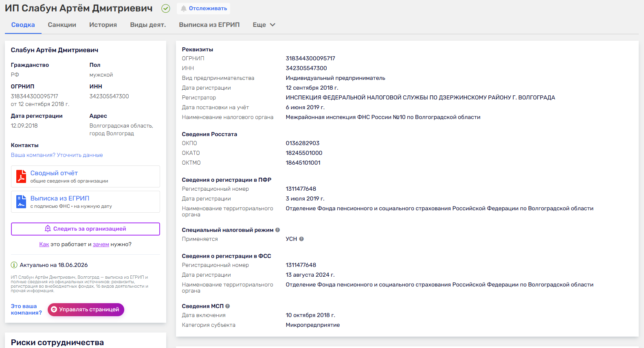Click the Это ваша компания? link
644x348 pixels.
click(26, 309)
